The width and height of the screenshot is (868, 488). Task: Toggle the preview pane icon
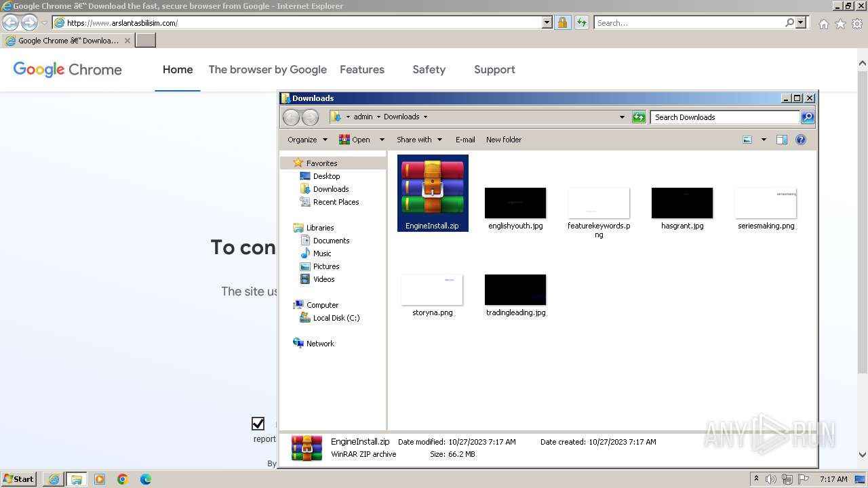(782, 140)
